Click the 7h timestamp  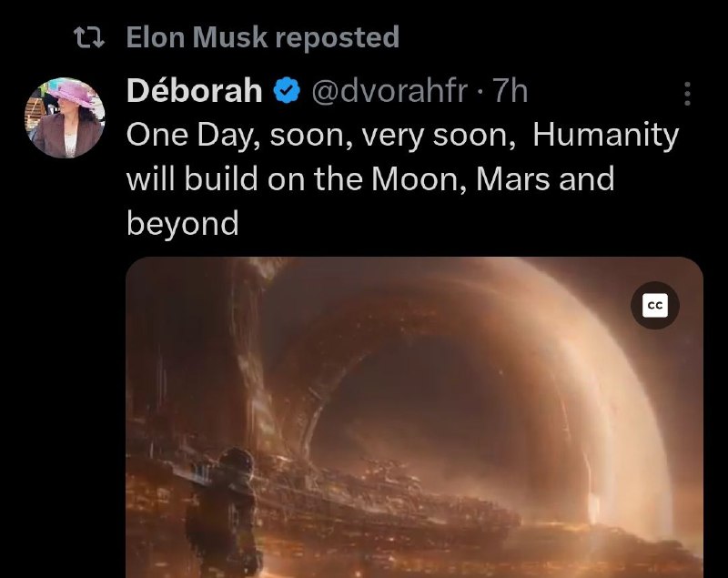[510, 90]
